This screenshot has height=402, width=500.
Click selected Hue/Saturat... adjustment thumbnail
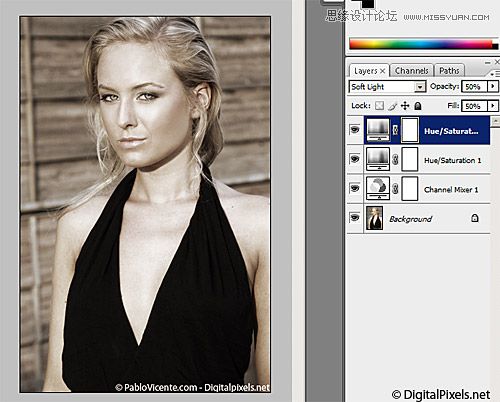click(378, 130)
